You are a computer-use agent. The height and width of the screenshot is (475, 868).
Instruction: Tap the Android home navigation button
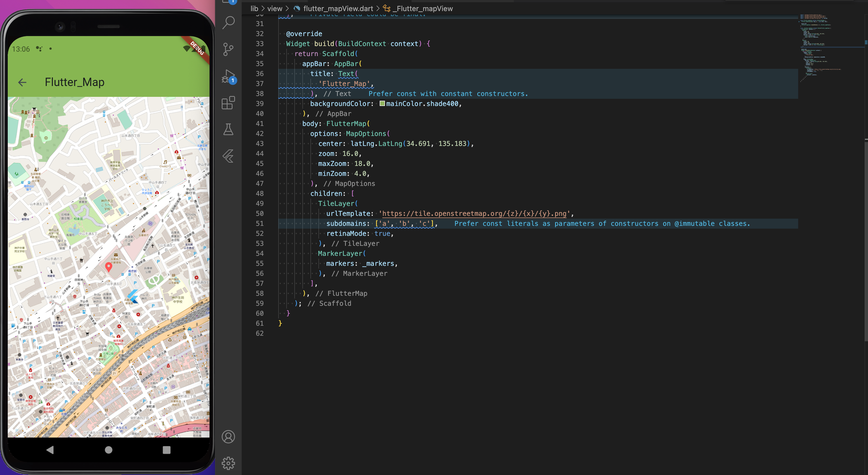point(108,450)
